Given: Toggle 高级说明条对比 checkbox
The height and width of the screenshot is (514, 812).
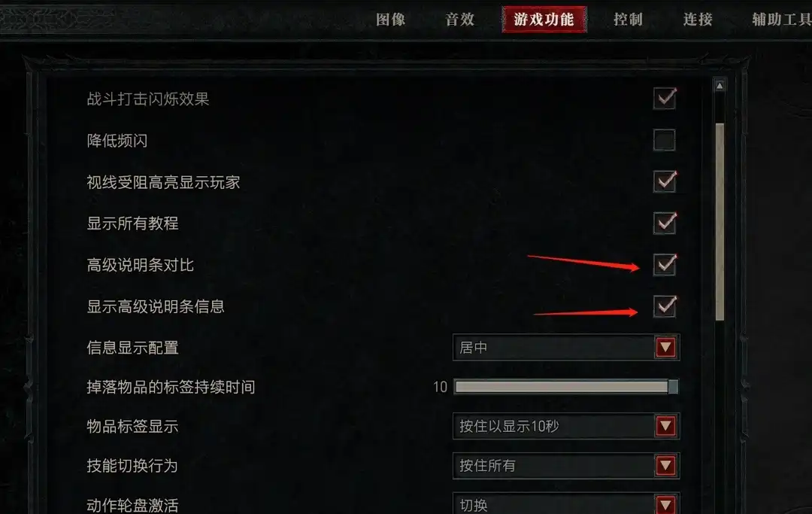Looking at the screenshot, I should pos(665,264).
